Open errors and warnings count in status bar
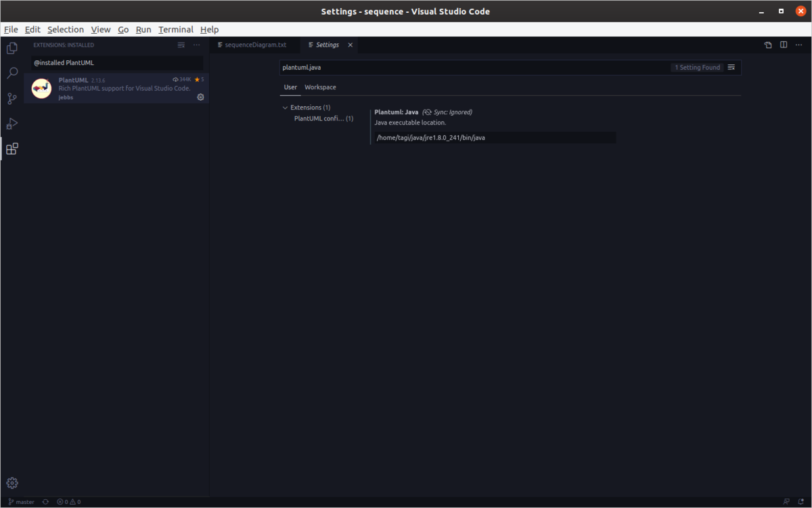This screenshot has width=812, height=508. (69, 502)
